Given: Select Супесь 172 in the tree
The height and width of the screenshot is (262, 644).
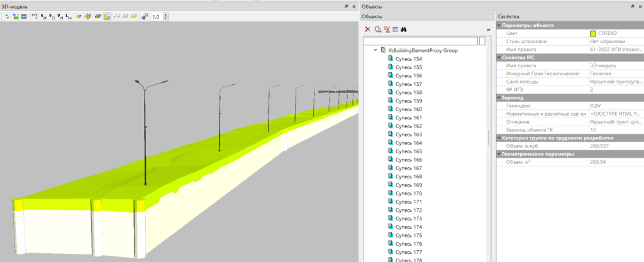Looking at the screenshot, I should [x=409, y=210].
